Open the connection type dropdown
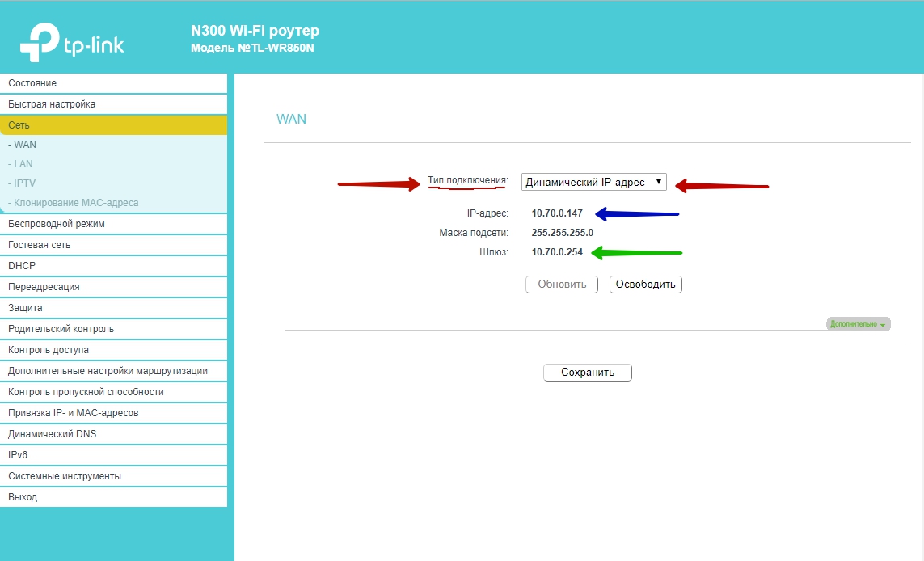Viewport: 924px width, 561px height. (593, 183)
